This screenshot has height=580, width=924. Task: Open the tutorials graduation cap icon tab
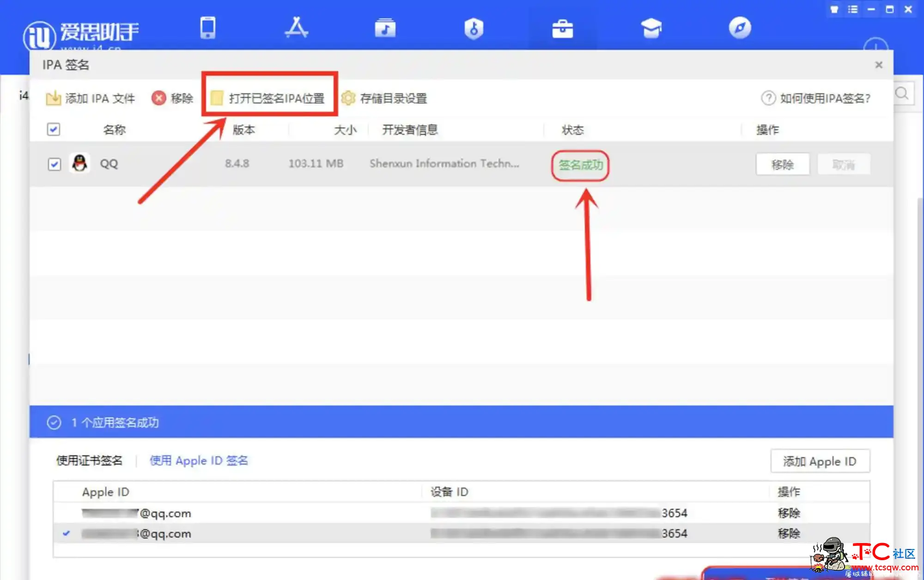(x=651, y=28)
